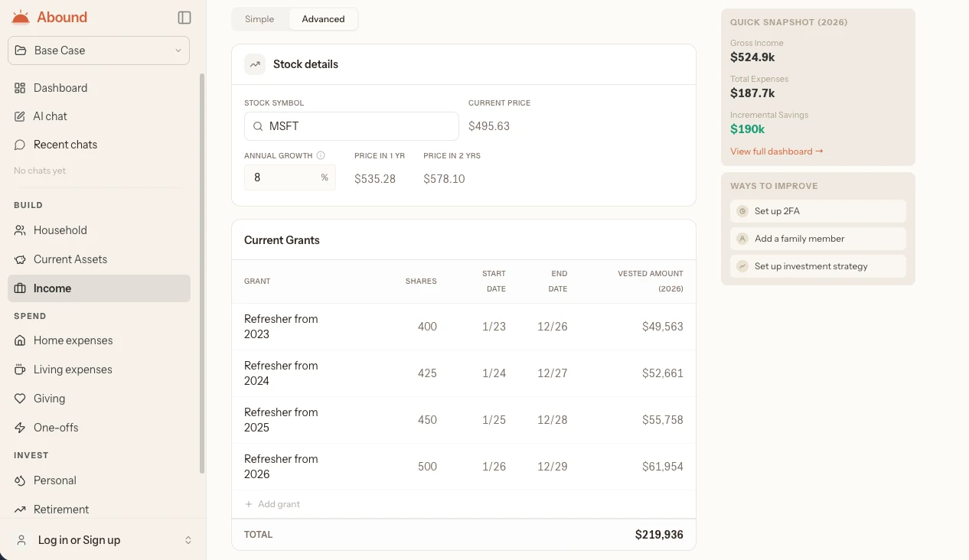
Task: Click the One-offs lightning bolt icon
Action: 20,428
